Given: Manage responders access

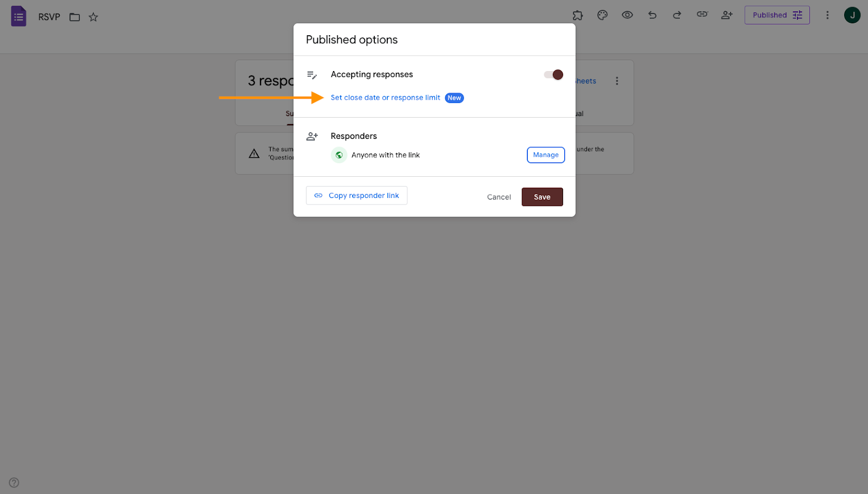Looking at the screenshot, I should tap(545, 155).
